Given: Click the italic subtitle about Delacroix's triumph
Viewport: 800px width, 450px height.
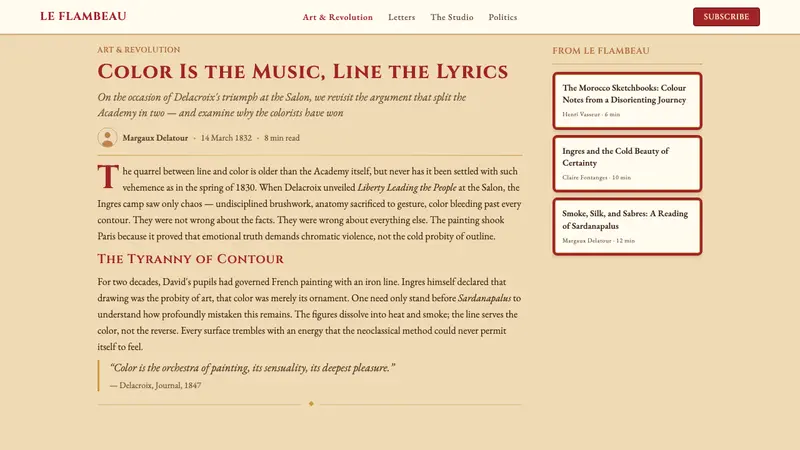Looking at the screenshot, I should pyautogui.click(x=282, y=105).
